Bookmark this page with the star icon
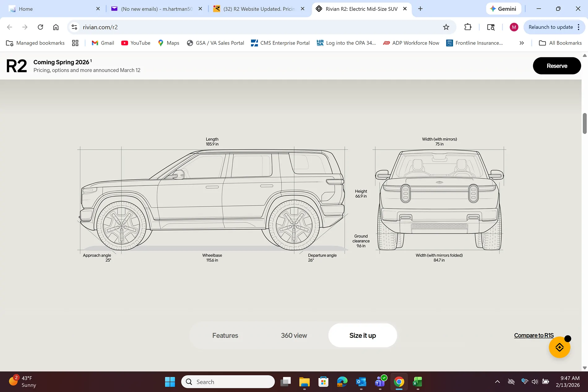Screen dimensions: 588x392 pyautogui.click(x=446, y=27)
